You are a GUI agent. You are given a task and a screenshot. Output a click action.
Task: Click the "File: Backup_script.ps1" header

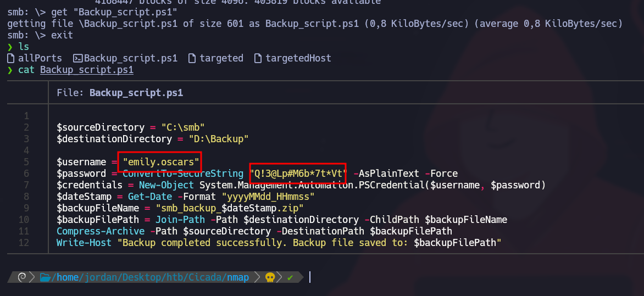click(120, 93)
